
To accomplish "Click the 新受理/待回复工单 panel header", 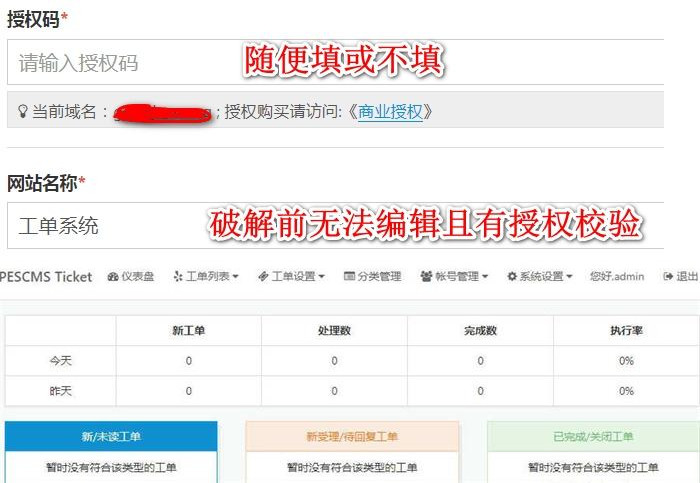I will click(x=352, y=436).
